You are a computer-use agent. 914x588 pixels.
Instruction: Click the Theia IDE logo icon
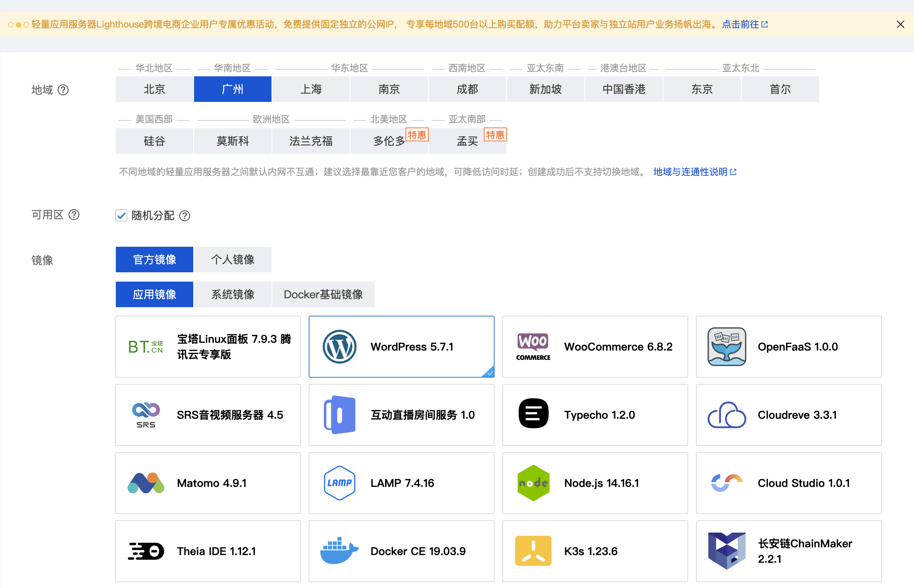coord(146,551)
